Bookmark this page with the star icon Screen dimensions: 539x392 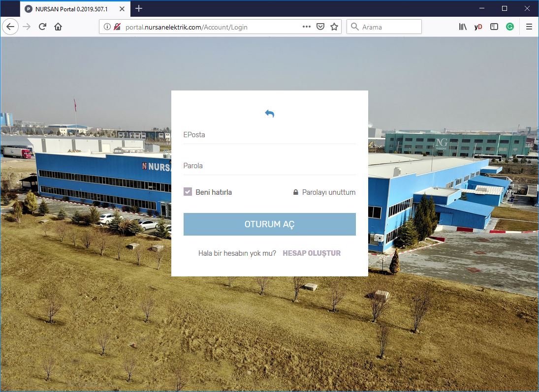tap(334, 27)
